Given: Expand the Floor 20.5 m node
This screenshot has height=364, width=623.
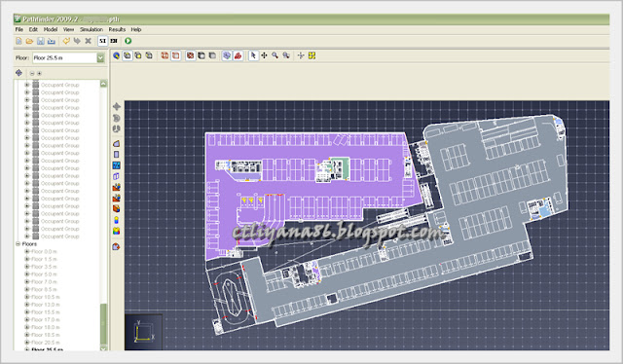Looking at the screenshot, I should [27, 343].
